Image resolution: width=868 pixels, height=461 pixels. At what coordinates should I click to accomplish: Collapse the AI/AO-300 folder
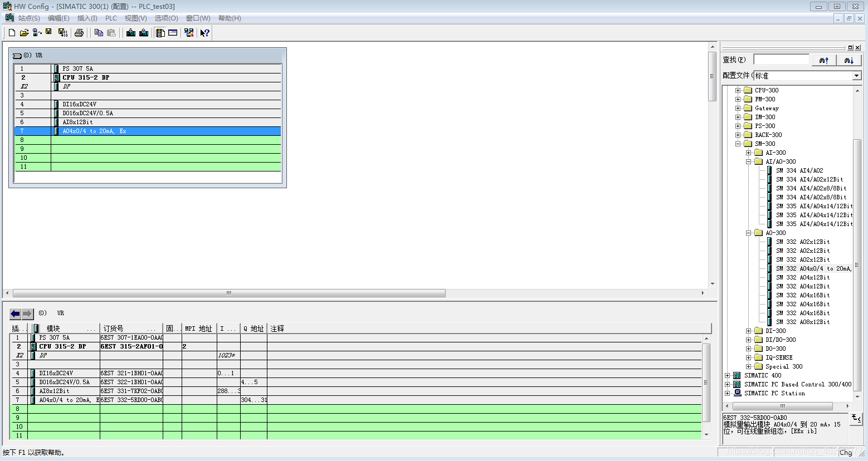(748, 161)
